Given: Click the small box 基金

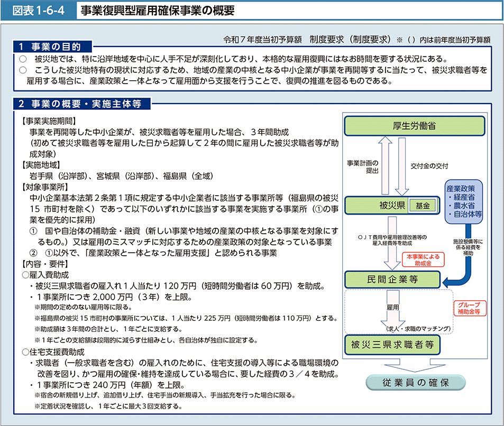Looking at the screenshot, I should 423,206.
